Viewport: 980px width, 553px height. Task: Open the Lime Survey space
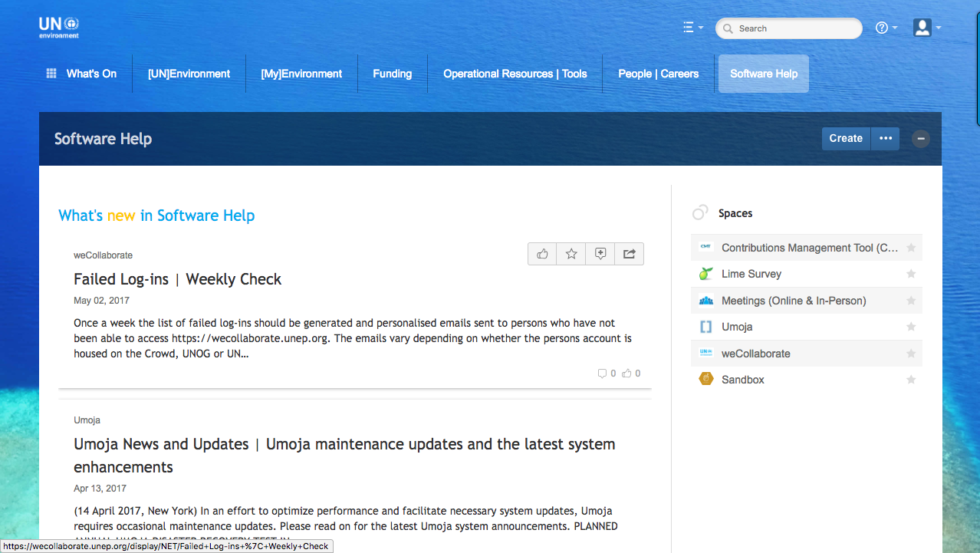(x=751, y=274)
